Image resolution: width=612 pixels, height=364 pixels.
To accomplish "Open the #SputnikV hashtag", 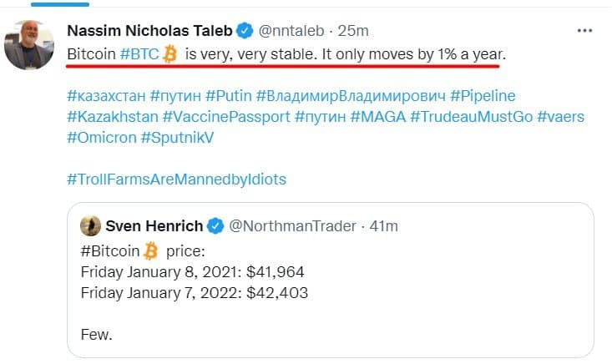I will coord(177,137).
